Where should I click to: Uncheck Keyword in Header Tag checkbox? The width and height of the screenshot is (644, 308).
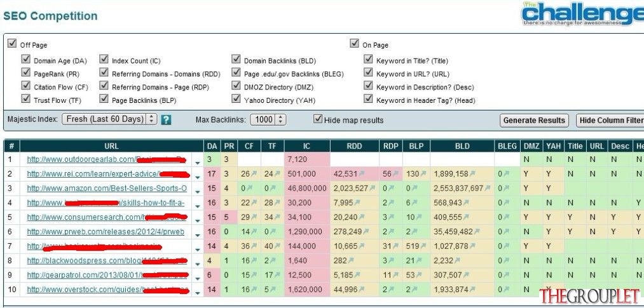[x=368, y=99]
